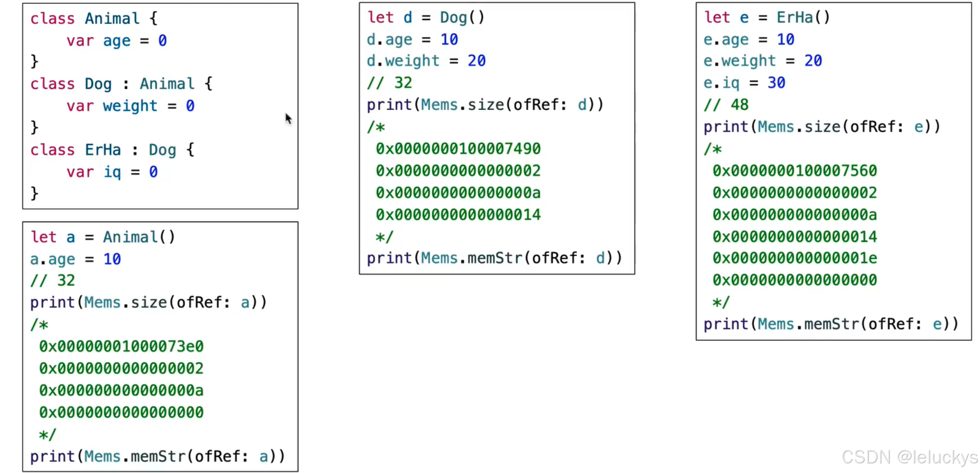
Task: Click print(Mems.memStr(ofRef: d)) statement
Action: pos(494,258)
